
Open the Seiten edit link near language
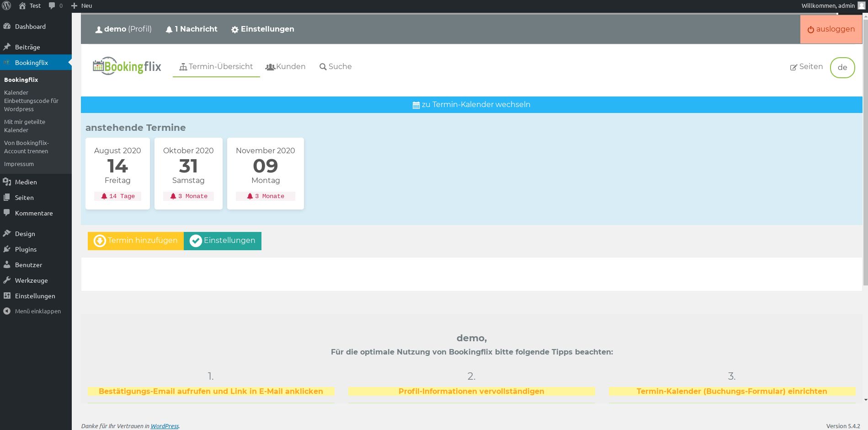tap(806, 67)
